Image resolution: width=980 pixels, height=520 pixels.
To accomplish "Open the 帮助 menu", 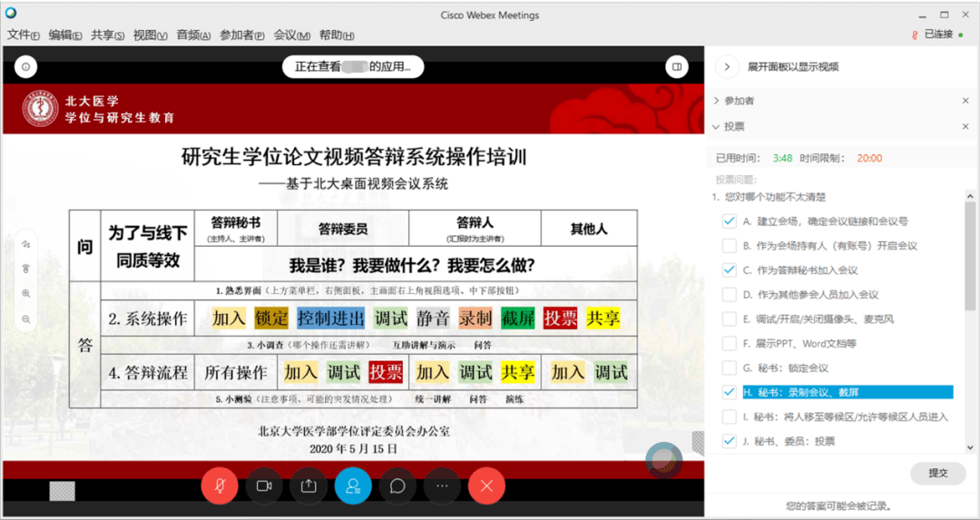I will (x=337, y=35).
